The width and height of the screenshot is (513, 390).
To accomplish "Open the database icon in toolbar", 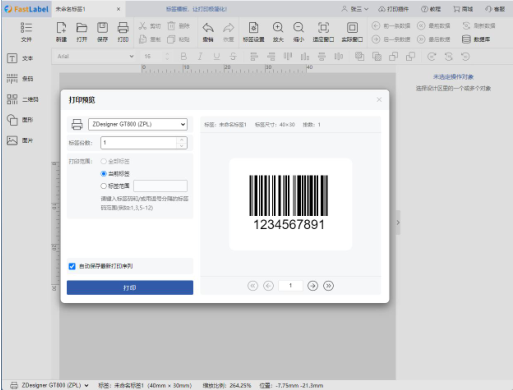I will click(466, 39).
